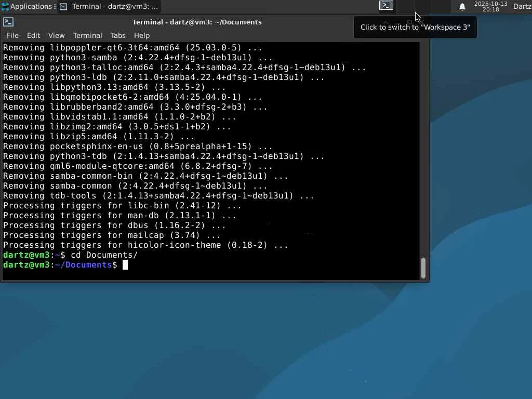Click the 'Removing librubberband2:amd64' line
The image size is (532, 399).
pyautogui.click(x=135, y=107)
